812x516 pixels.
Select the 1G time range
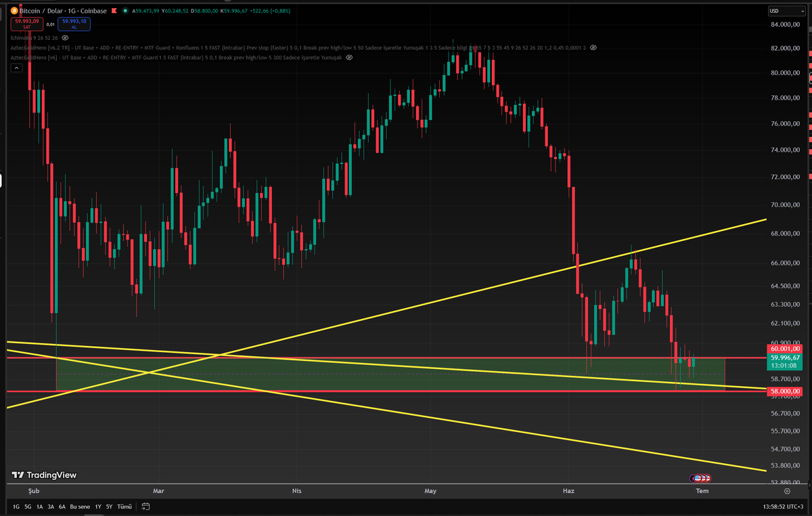click(16, 507)
